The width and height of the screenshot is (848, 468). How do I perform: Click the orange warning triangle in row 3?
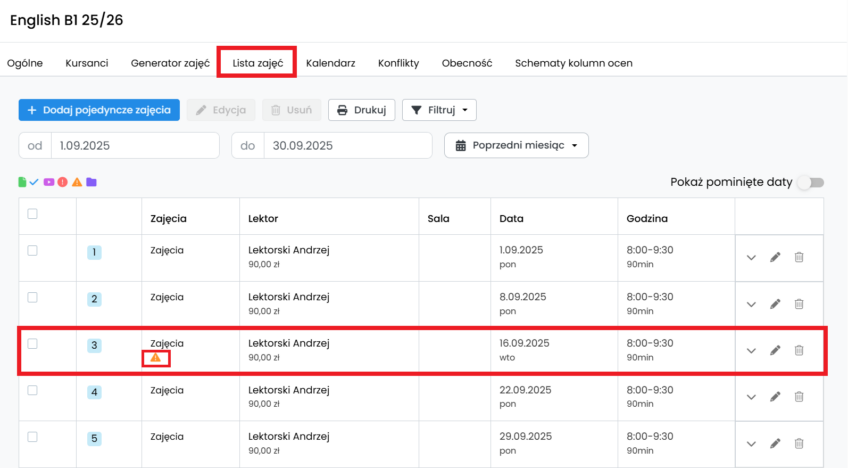click(x=155, y=358)
